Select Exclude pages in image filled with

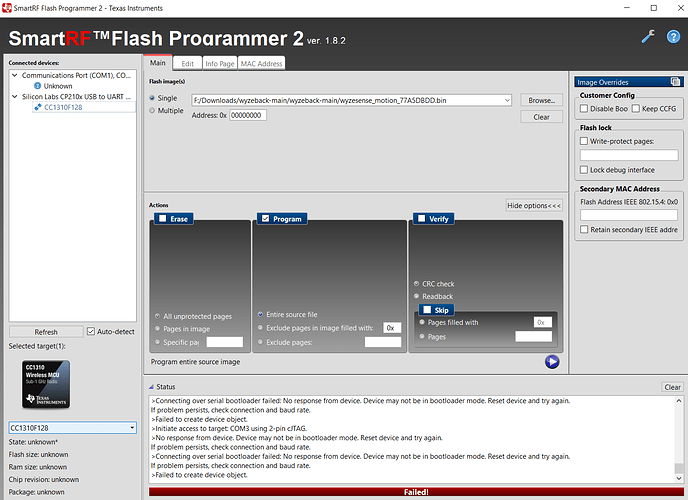260,328
